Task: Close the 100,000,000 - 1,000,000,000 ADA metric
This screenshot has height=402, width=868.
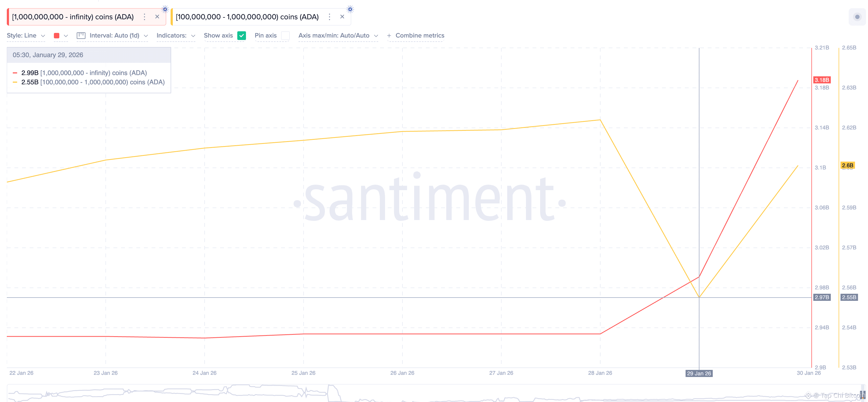Action: 342,17
